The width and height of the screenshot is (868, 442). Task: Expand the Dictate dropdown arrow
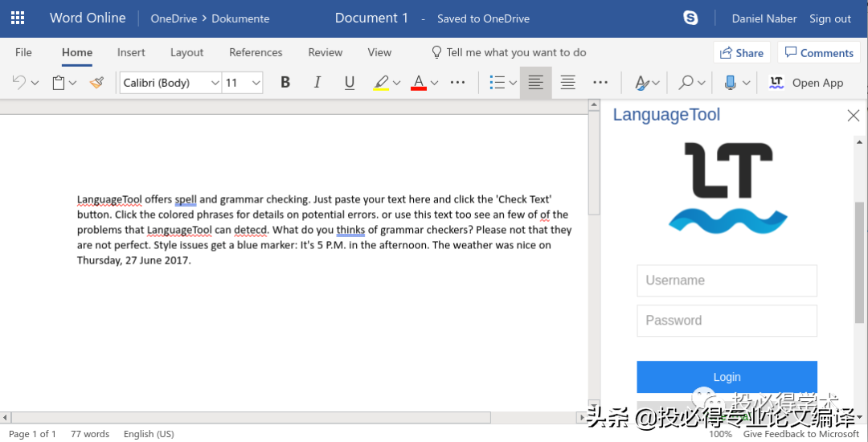(746, 84)
